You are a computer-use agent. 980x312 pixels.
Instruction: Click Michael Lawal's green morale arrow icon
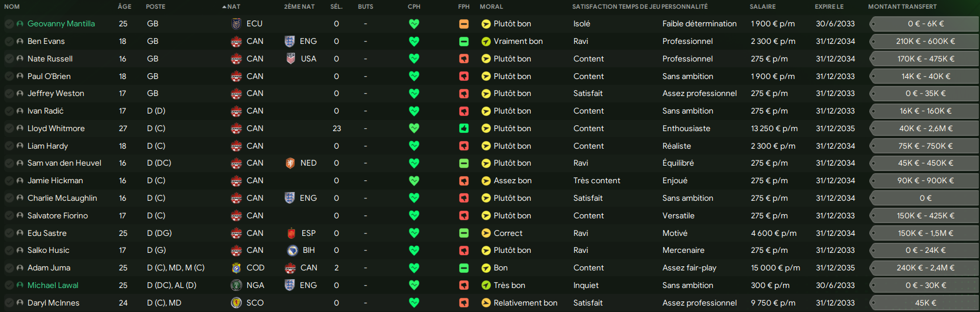pos(486,286)
